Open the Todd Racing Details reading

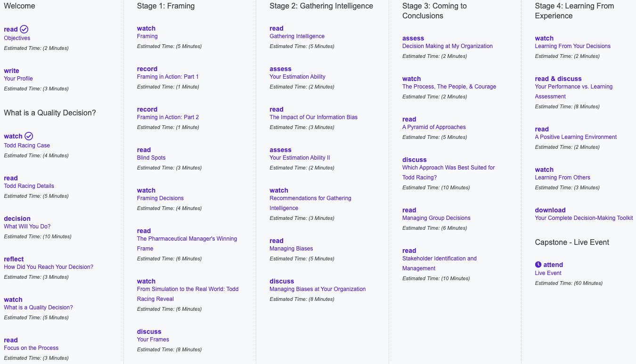(x=29, y=186)
